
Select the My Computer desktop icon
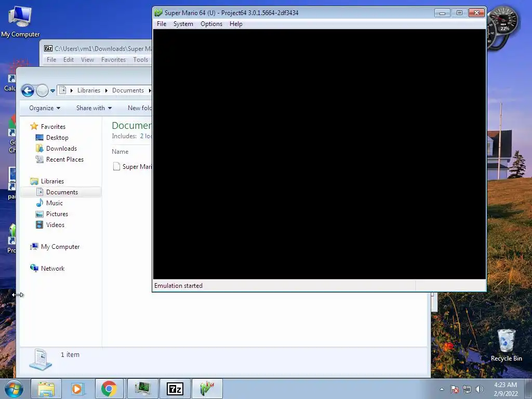click(20, 21)
